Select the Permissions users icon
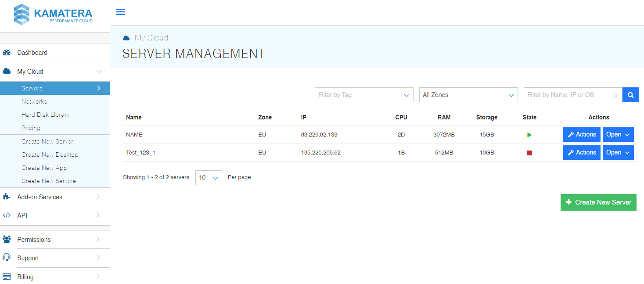The height and width of the screenshot is (284, 644). coord(7,239)
